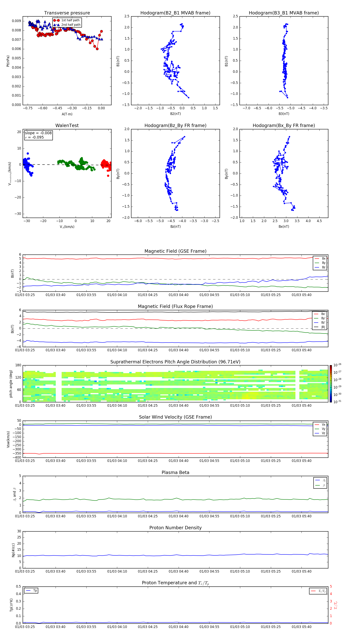Click the 'Magnetic Field (GSE Frame)' title

point(175,251)
